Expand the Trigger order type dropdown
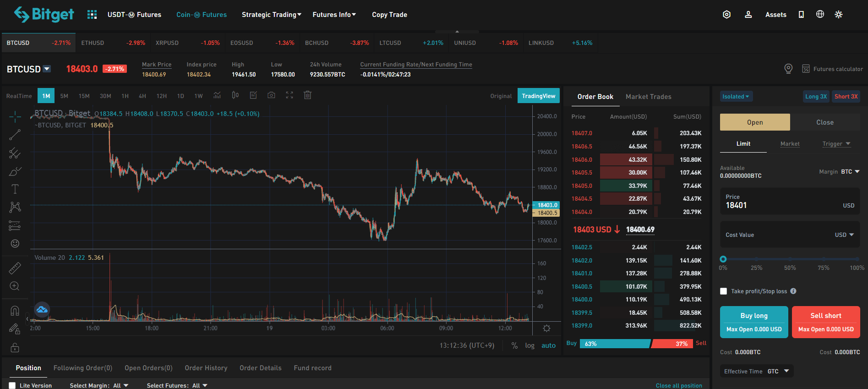Image resolution: width=868 pixels, height=389 pixels. (836, 144)
